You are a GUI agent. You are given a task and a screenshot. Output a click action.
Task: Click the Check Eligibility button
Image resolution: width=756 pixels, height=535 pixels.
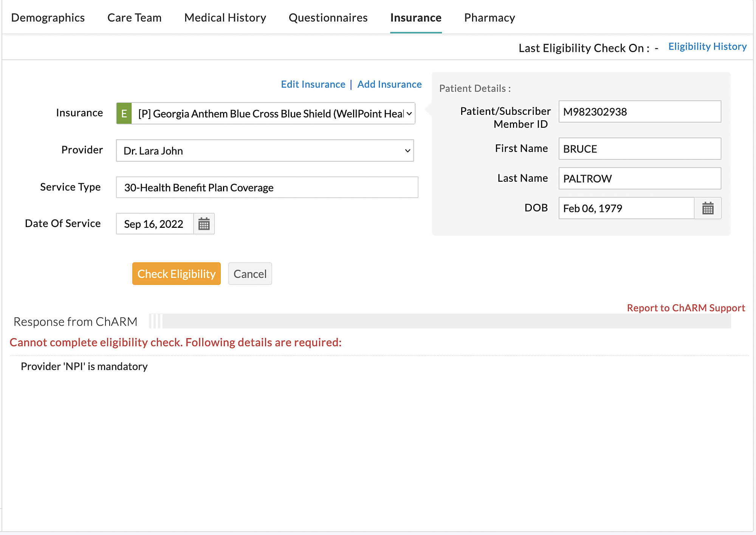[x=176, y=274]
